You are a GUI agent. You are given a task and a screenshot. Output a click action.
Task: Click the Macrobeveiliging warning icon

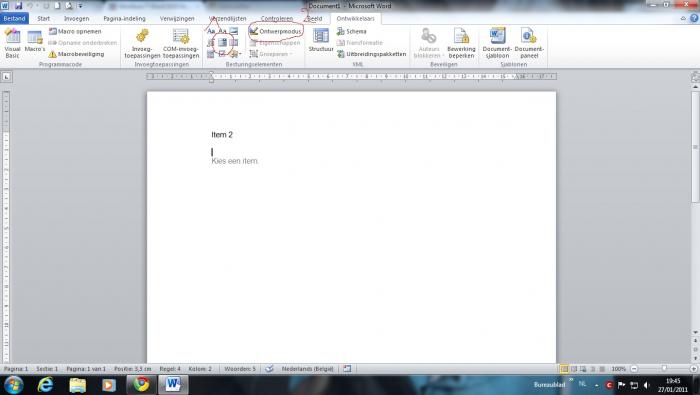click(x=52, y=54)
